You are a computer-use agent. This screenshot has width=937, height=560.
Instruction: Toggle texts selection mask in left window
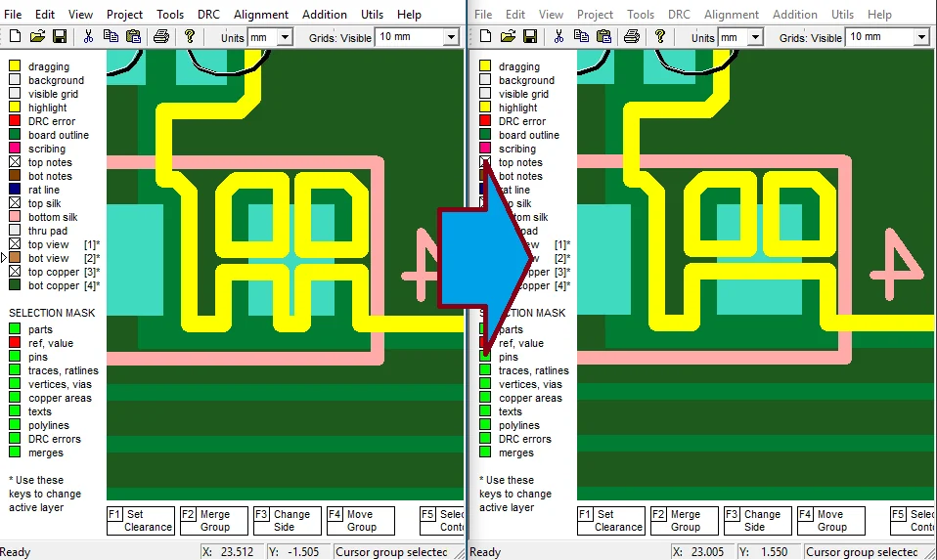(x=15, y=411)
